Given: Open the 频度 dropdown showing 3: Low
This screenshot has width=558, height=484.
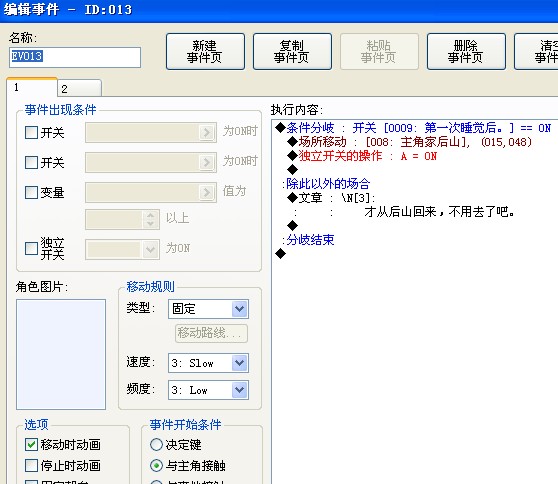Looking at the screenshot, I should (208, 390).
